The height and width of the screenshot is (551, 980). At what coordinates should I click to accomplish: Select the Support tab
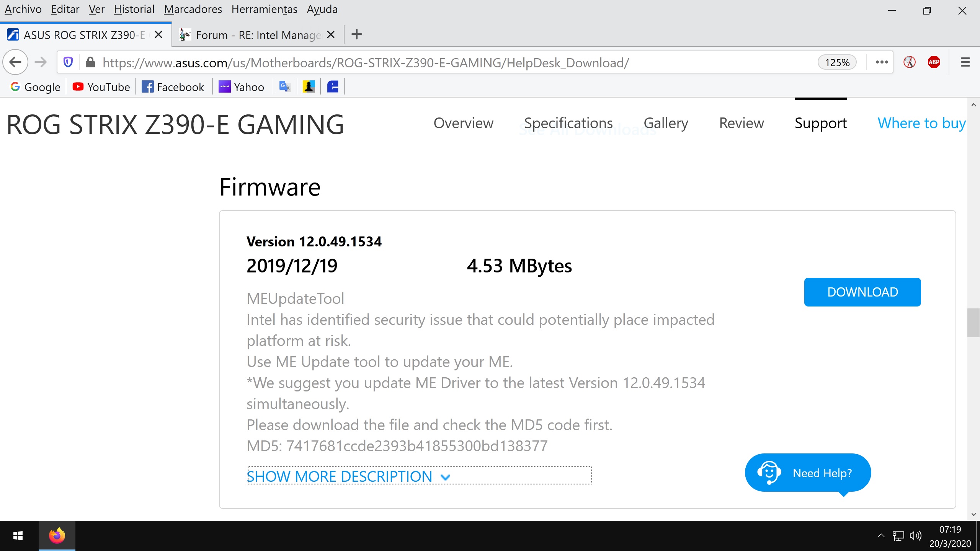[820, 123]
